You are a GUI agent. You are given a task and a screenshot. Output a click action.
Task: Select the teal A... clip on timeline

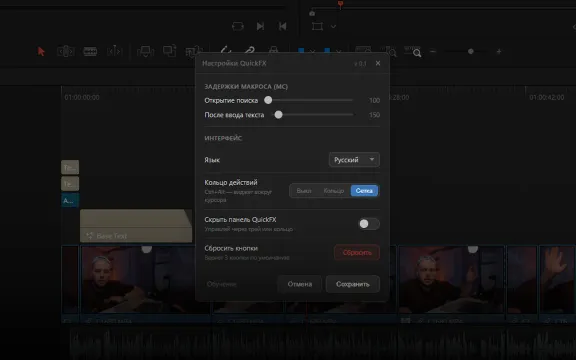point(70,201)
